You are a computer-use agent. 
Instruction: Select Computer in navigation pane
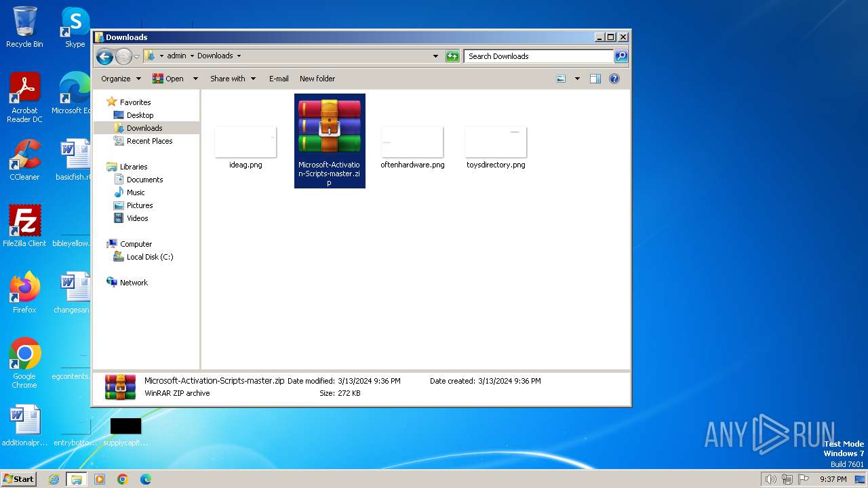136,244
